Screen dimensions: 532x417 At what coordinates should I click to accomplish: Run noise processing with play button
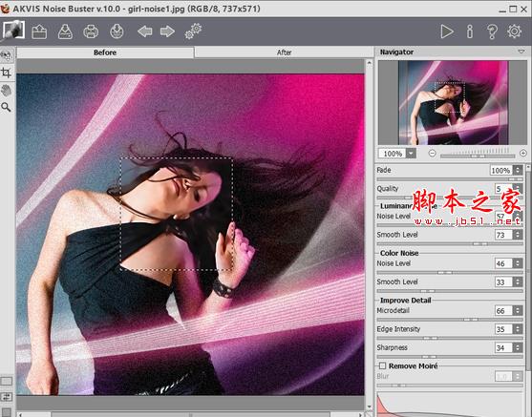coord(447,31)
